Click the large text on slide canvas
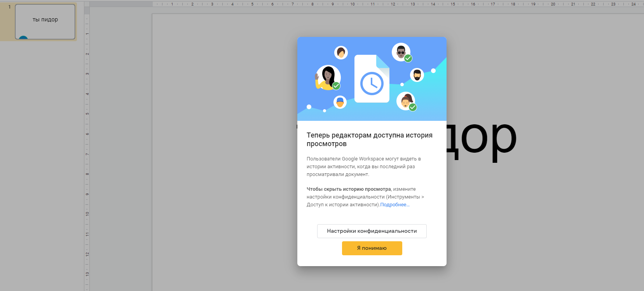Viewport: 644px width, 291px height. [x=482, y=138]
